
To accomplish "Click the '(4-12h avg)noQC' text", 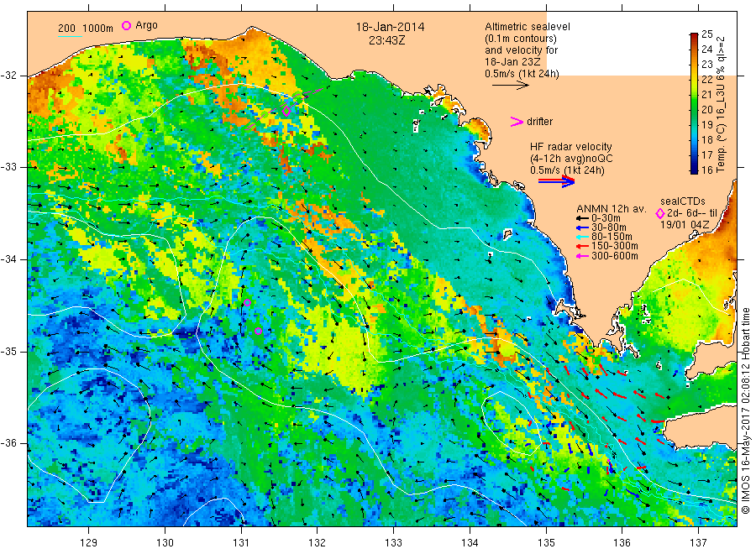I will click(571, 159).
